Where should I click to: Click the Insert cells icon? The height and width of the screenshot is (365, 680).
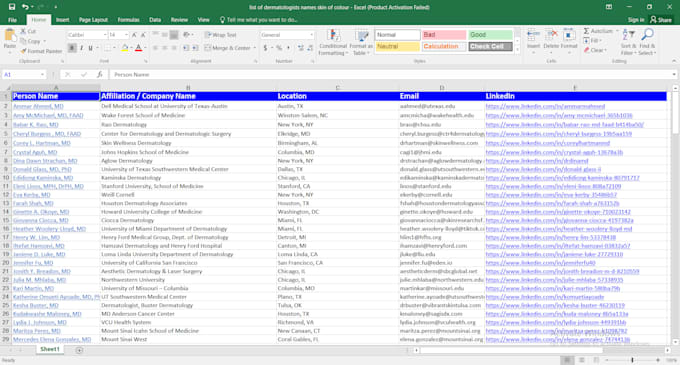(533, 35)
